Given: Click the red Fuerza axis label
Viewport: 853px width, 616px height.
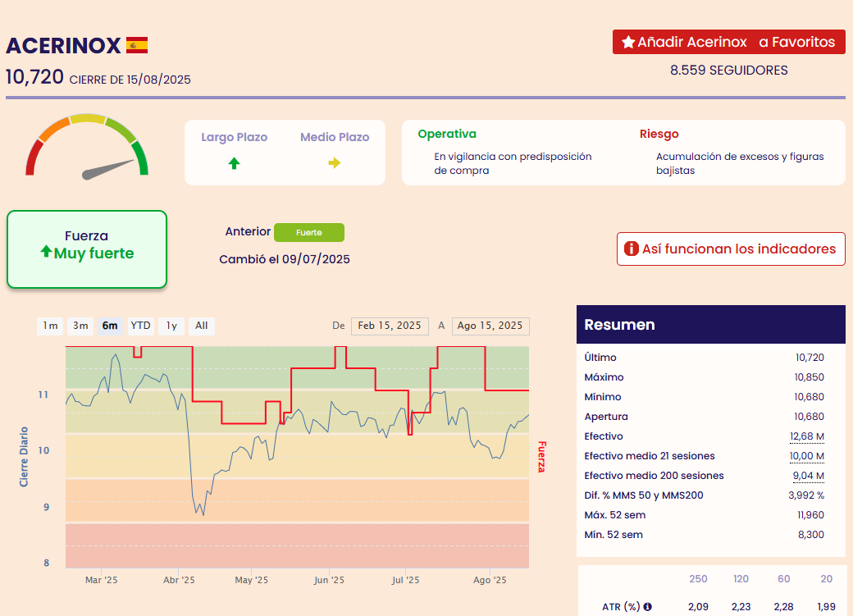Looking at the screenshot, I should point(542,457).
